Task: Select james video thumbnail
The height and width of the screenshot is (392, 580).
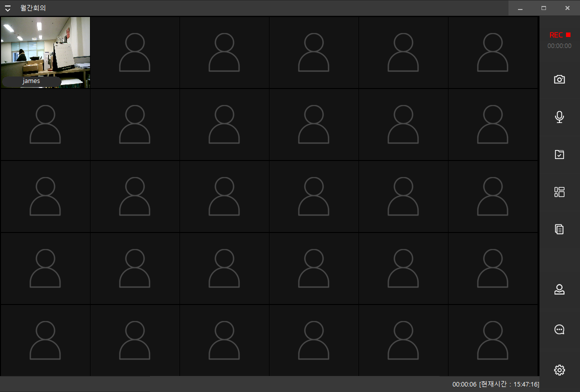Action: click(45, 52)
